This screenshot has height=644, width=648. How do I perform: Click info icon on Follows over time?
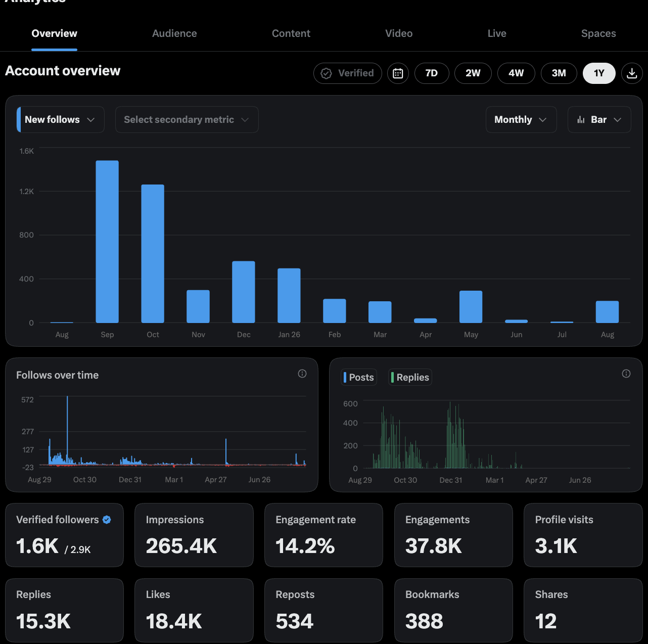pyautogui.click(x=302, y=374)
